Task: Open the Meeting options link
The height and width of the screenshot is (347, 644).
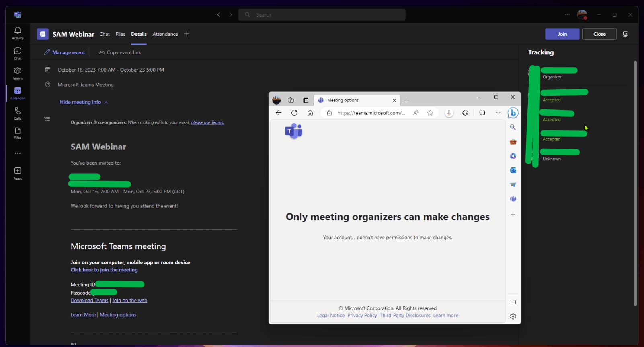Action: (118, 315)
